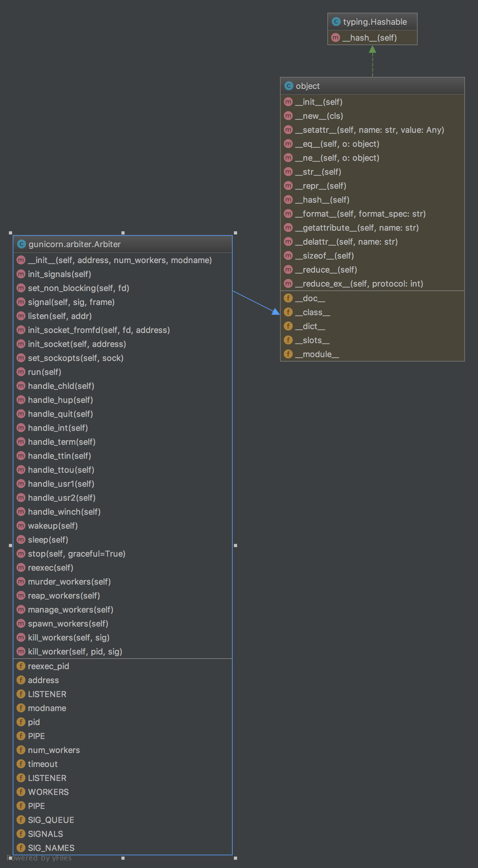Viewport: 478px width, 868px height.
Task: Click field icon beside timeout
Action: coord(21,764)
